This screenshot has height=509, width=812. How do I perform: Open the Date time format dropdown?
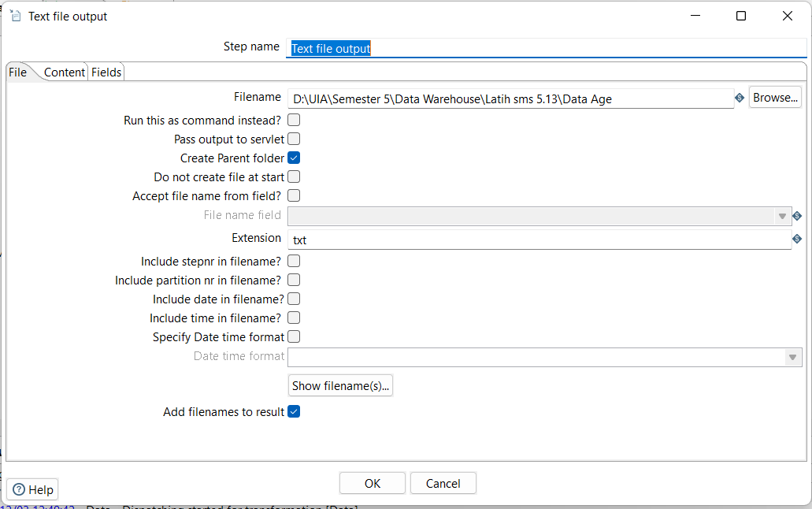tap(792, 357)
